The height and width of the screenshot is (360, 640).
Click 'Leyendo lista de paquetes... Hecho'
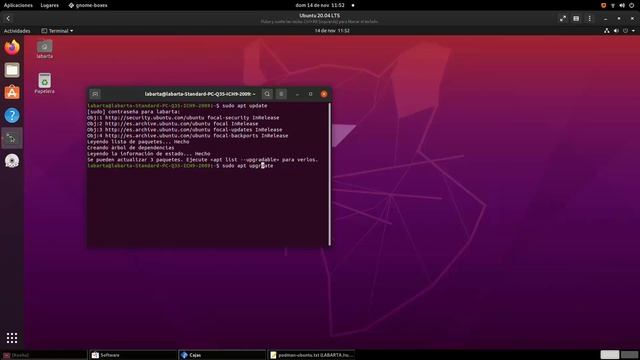138,142
